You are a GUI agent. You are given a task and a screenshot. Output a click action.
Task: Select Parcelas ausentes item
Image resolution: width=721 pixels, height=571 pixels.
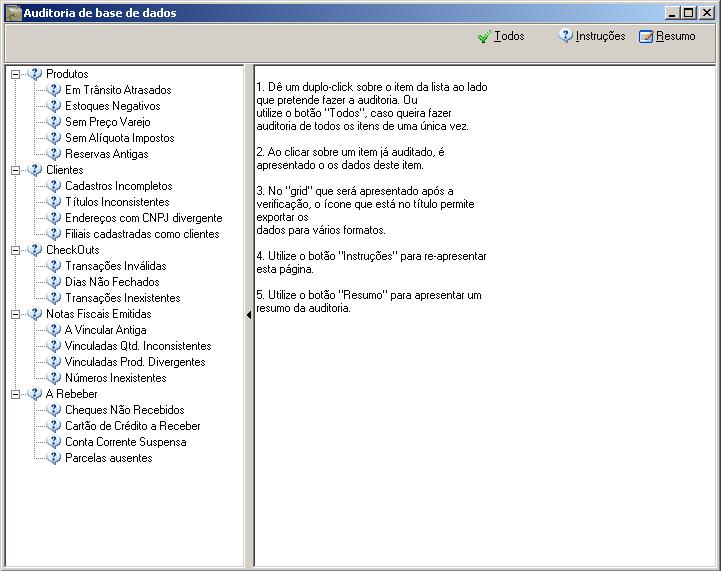point(109,458)
